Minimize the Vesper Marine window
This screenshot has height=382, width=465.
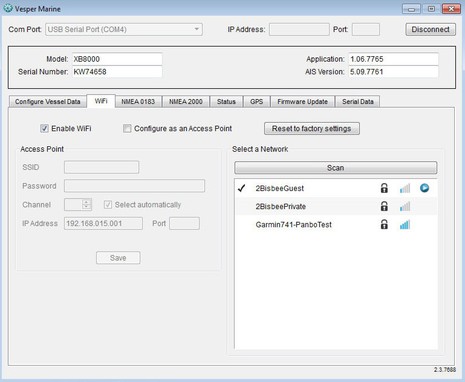411,9
